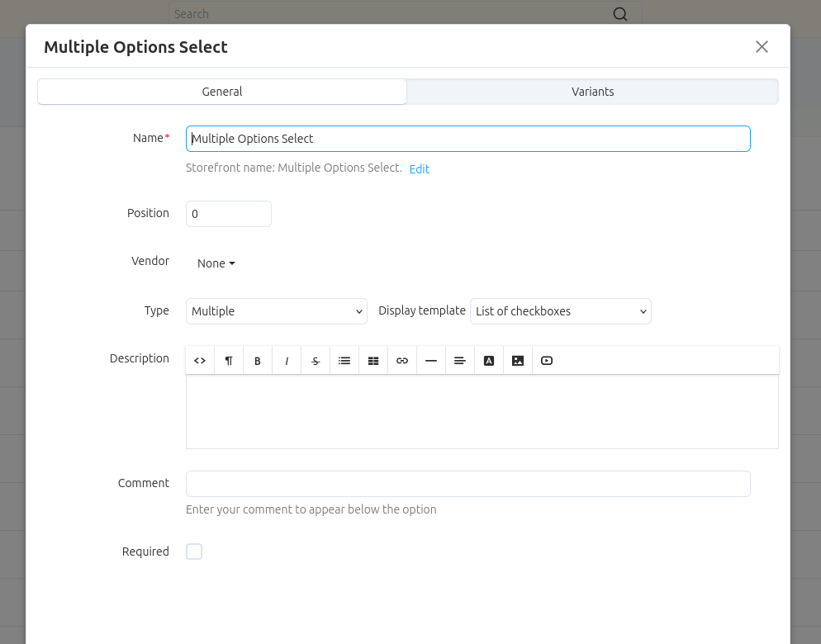821x644 pixels.
Task: Apply bold formatting in description editor
Action: point(258,360)
